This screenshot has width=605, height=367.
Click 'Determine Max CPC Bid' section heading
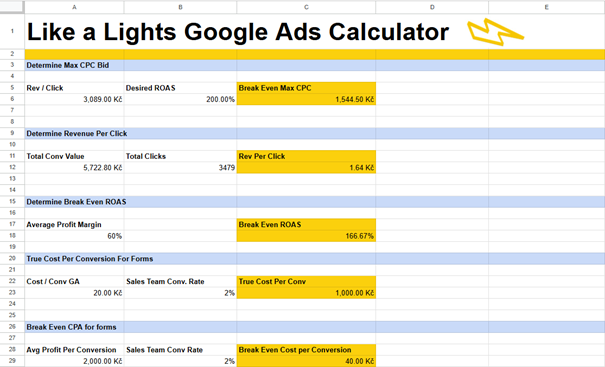(x=68, y=65)
